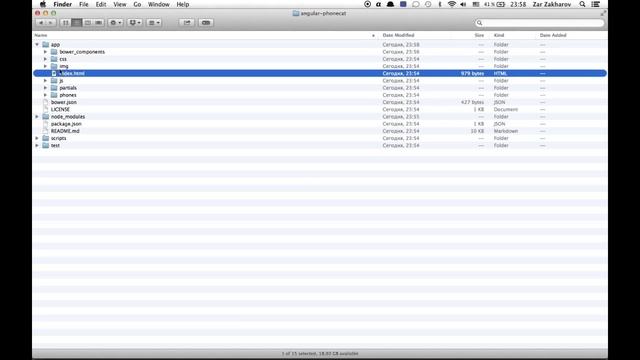Image resolution: width=640 pixels, height=360 pixels.
Task: Select the app folder icon
Action: (x=46, y=44)
